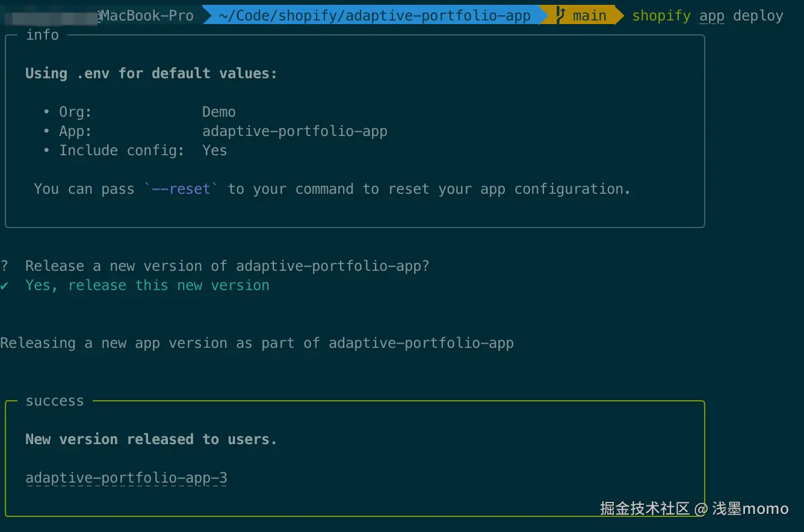Click the success box heading

(55, 401)
